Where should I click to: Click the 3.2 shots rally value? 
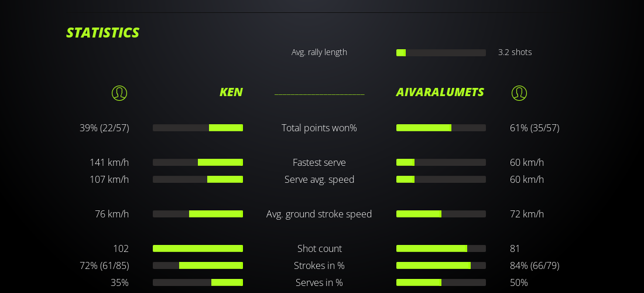click(515, 52)
